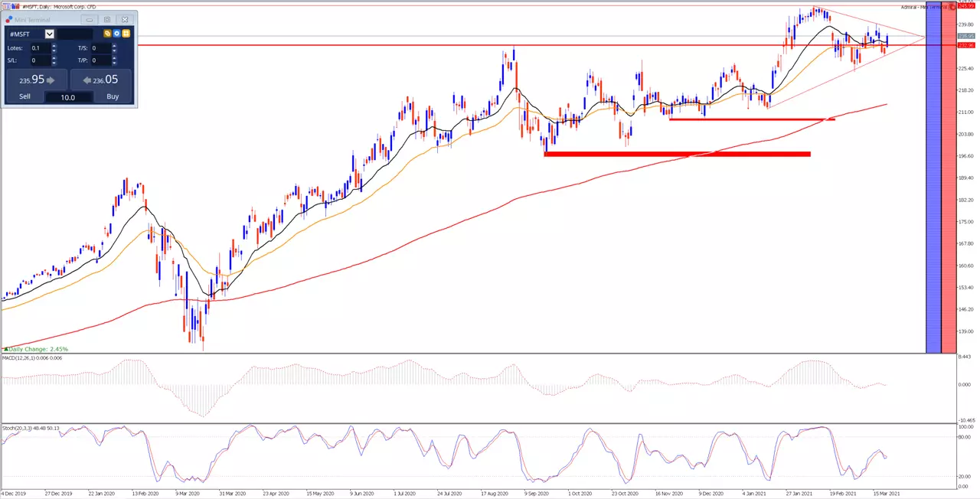Click the Mini Terminal logo icon

[9, 19]
